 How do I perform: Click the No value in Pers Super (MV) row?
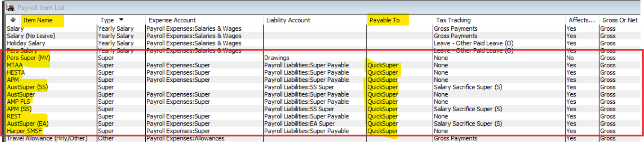pos(570,58)
